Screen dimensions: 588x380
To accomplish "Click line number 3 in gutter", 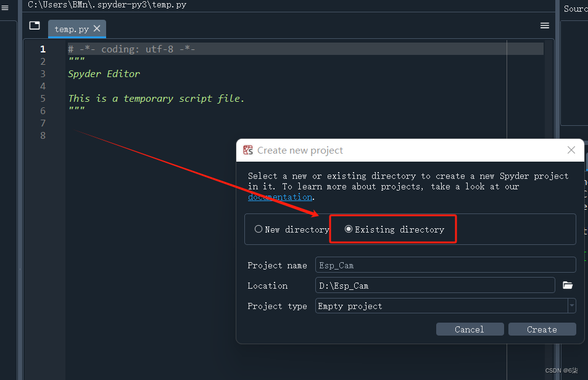I will tap(43, 74).
